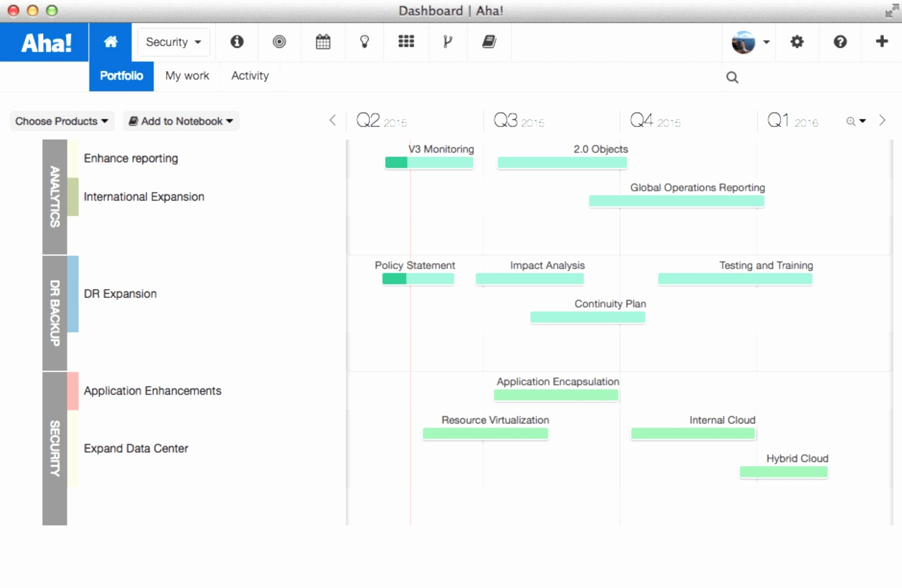Open the user avatar account menu
The image size is (902, 588).
coord(749,42)
